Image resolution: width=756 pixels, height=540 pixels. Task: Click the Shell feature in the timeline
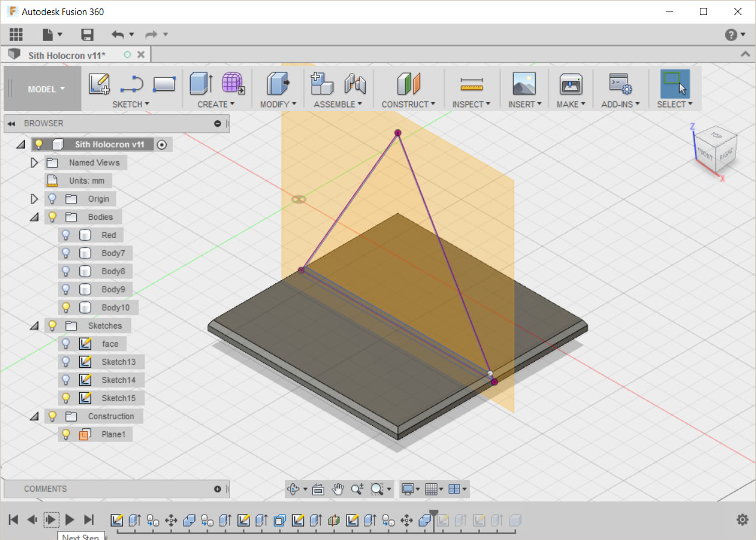[x=280, y=519]
